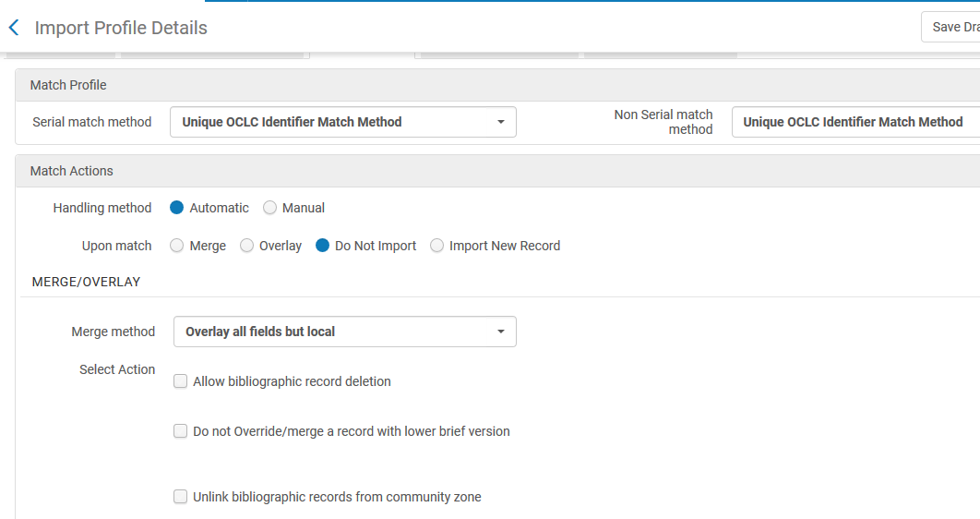Click the Save Draft button

point(954,27)
